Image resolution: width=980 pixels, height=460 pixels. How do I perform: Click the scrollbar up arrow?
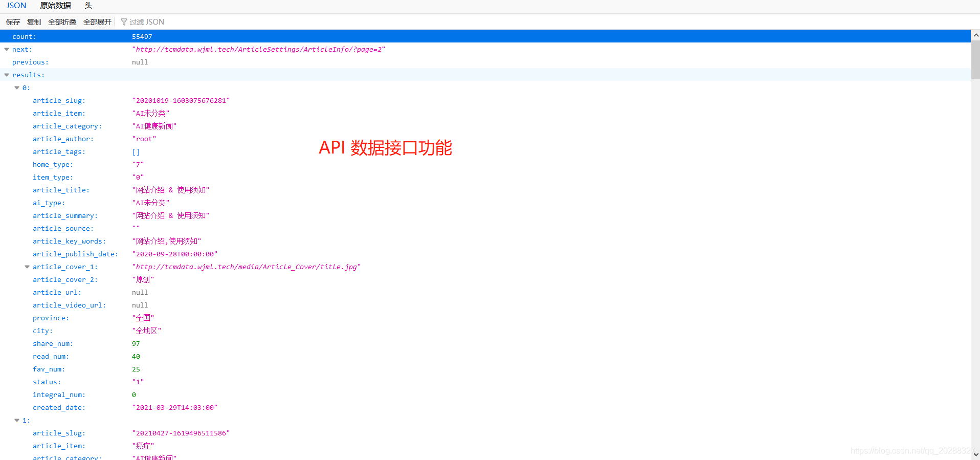tap(975, 35)
